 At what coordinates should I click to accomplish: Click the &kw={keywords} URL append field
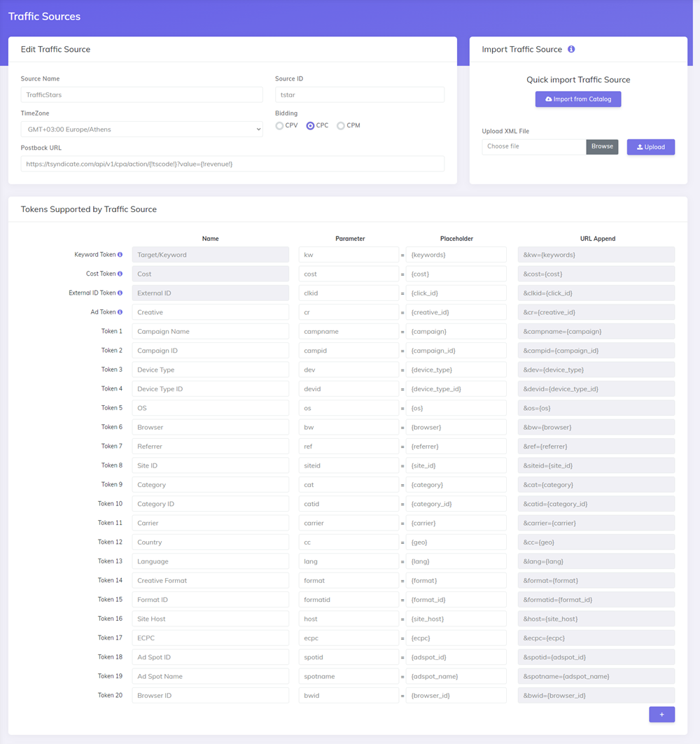click(596, 255)
